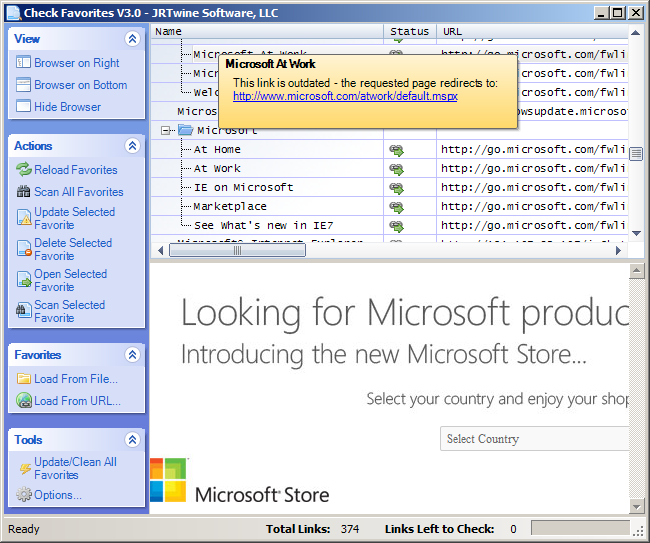Click the Scan Selected Favorite icon

coord(24,310)
